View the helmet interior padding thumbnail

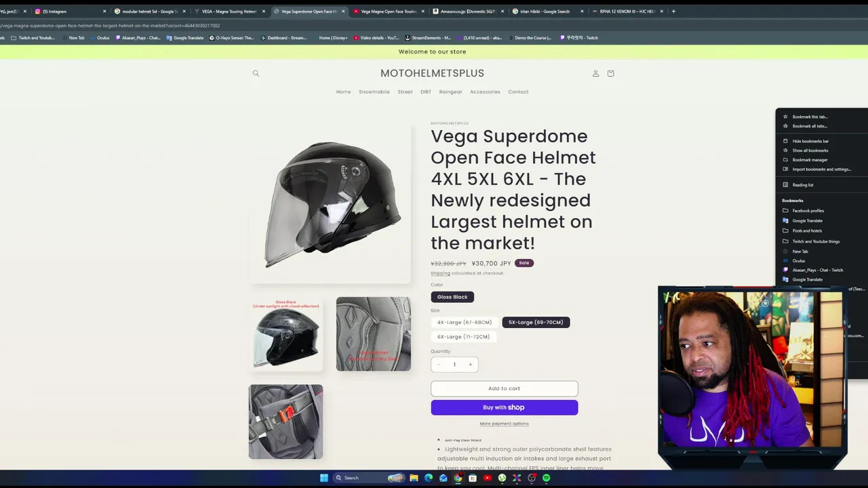pyautogui.click(x=374, y=334)
